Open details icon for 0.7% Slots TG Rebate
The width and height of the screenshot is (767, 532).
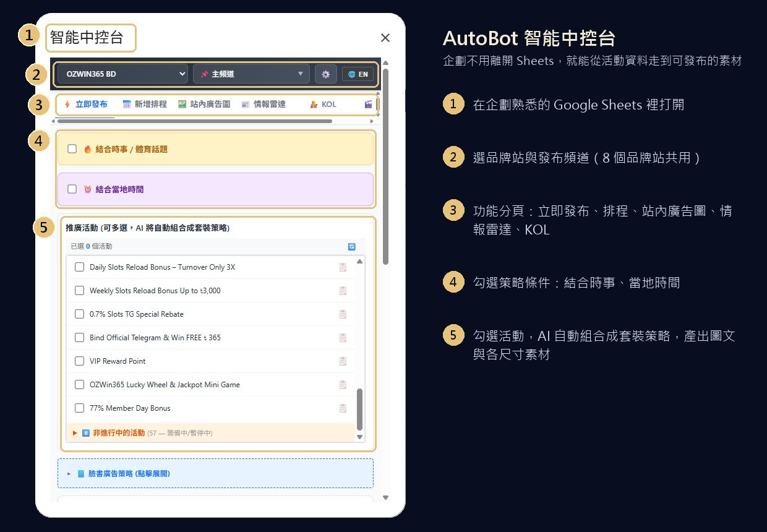click(343, 314)
